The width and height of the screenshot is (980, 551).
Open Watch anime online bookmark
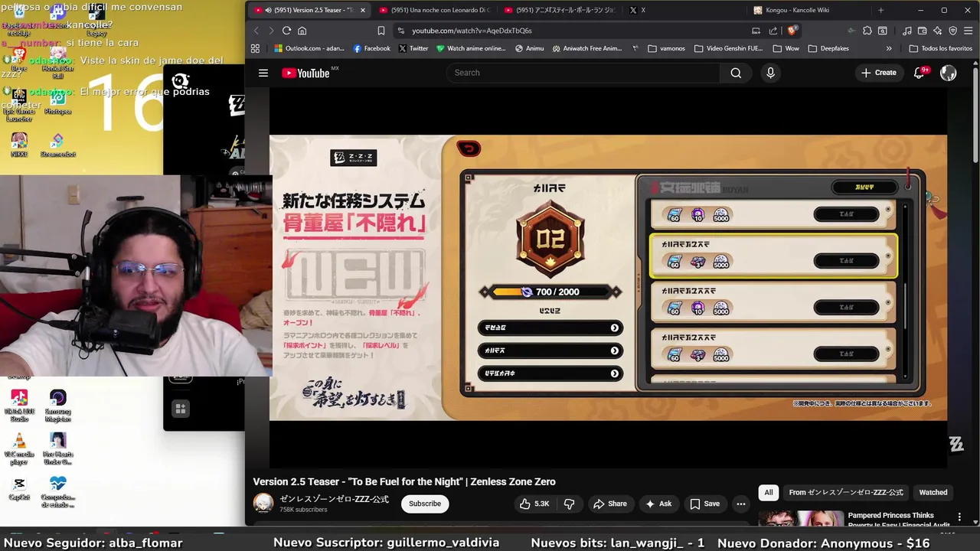[x=471, y=48]
